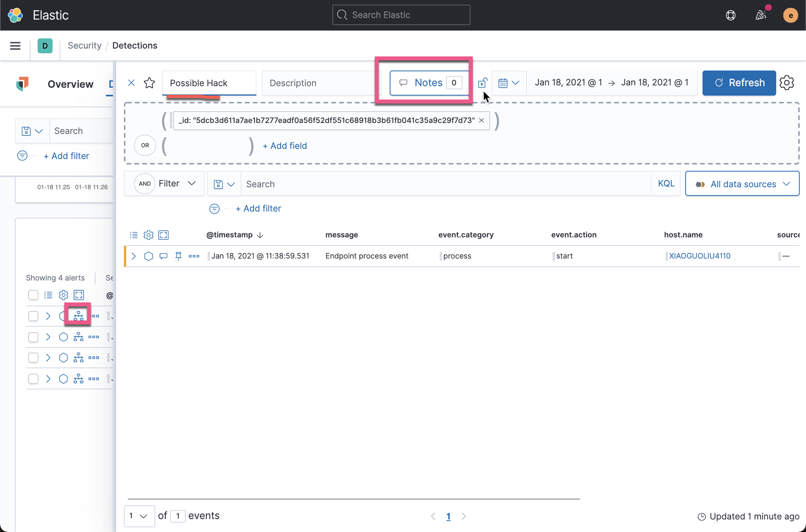
Task: Add a note using the comment icon on the event row
Action: (163, 256)
